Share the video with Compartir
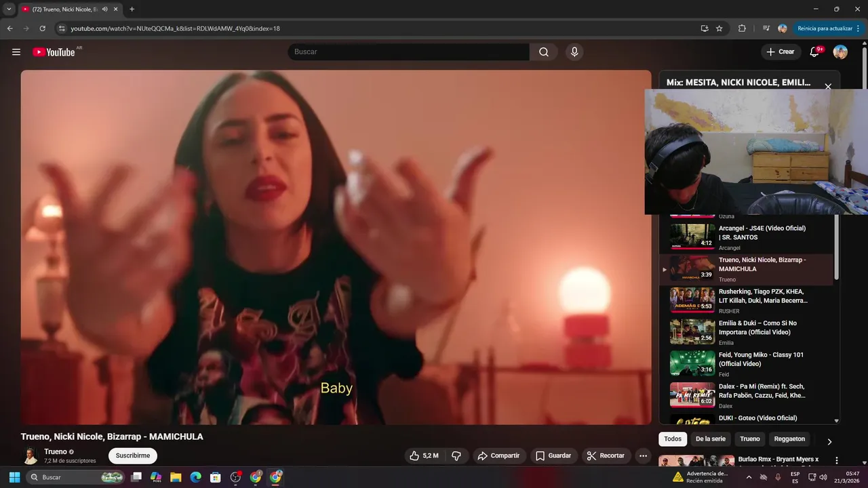868x488 pixels. pos(498,456)
